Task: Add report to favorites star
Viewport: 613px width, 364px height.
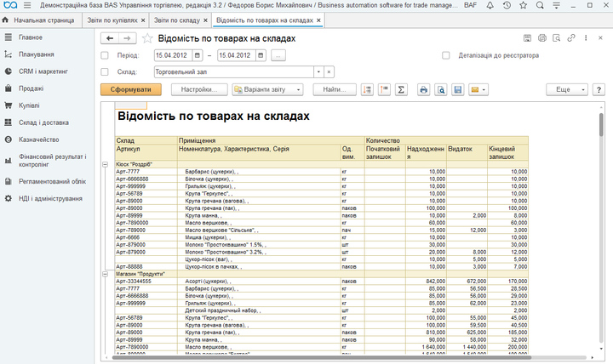Action: click(x=147, y=38)
